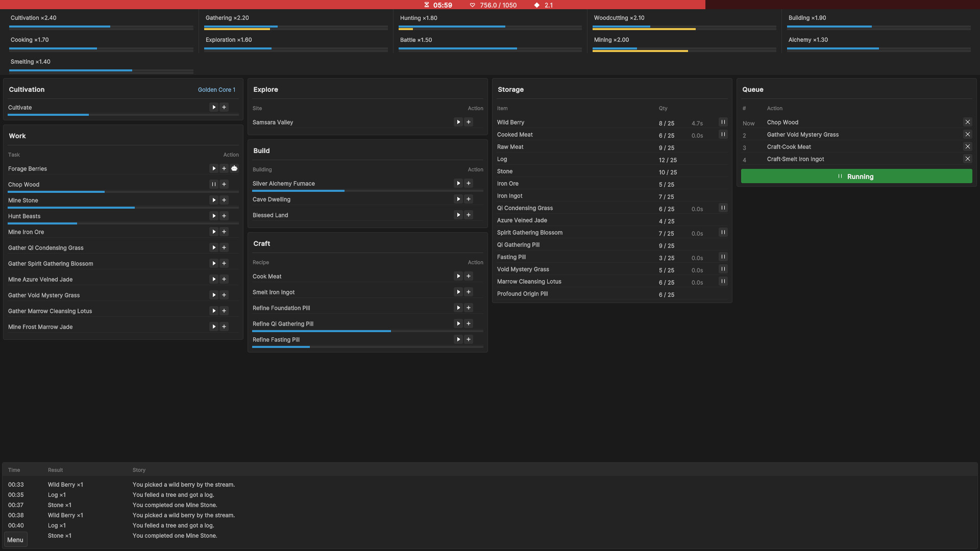This screenshot has width=980, height=551.
Task: Add Samsara Valley to queue
Action: coord(469,122)
